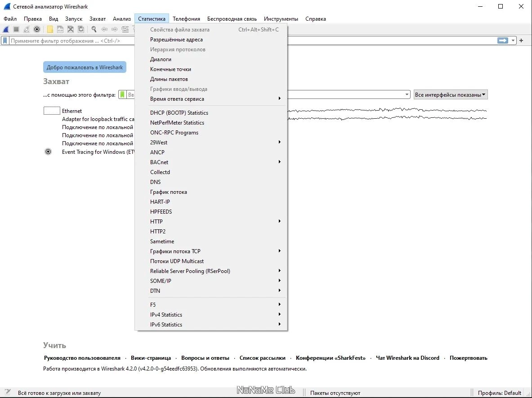Image resolution: width=532 pixels, height=398 pixels.
Task: Open the 'Справка' menu
Action: tap(316, 18)
